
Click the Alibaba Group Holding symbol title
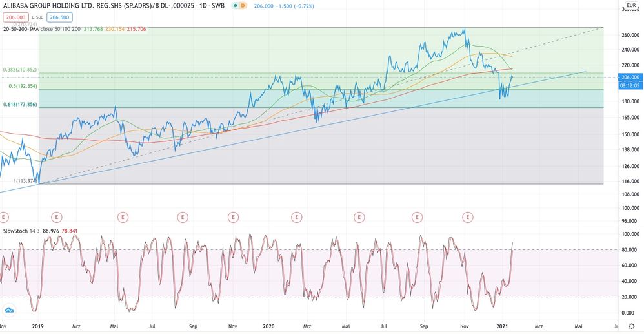tap(97, 6)
